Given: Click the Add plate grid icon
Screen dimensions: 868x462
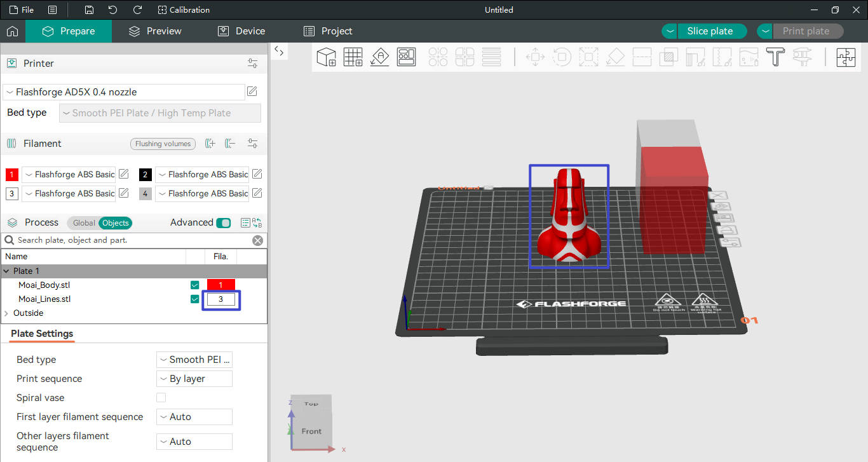Looking at the screenshot, I should point(353,57).
